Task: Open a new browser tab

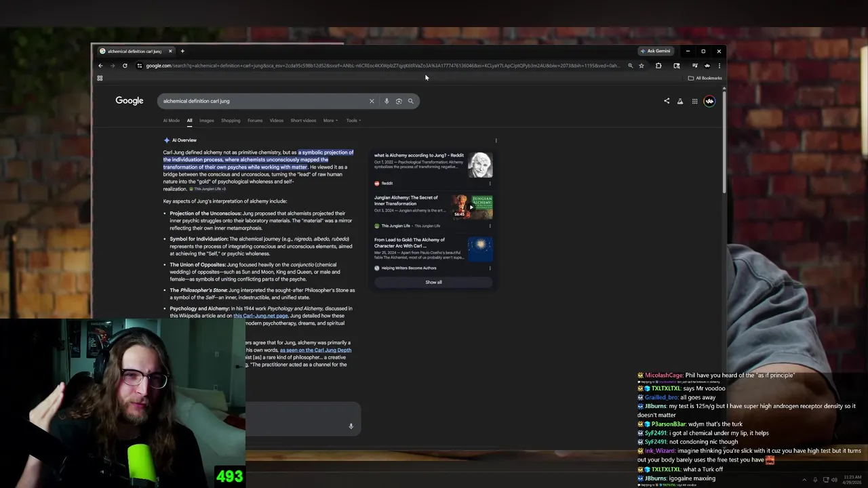Action: click(182, 51)
